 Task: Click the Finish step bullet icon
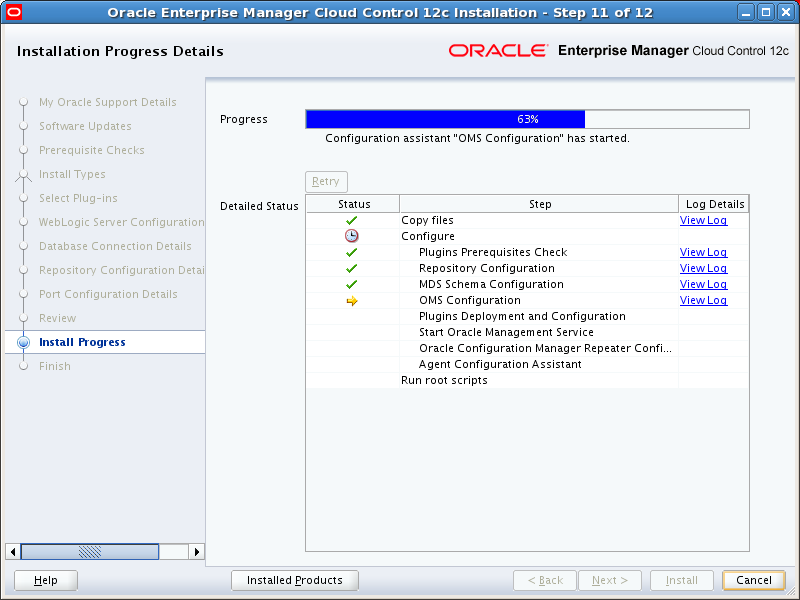(x=23, y=366)
